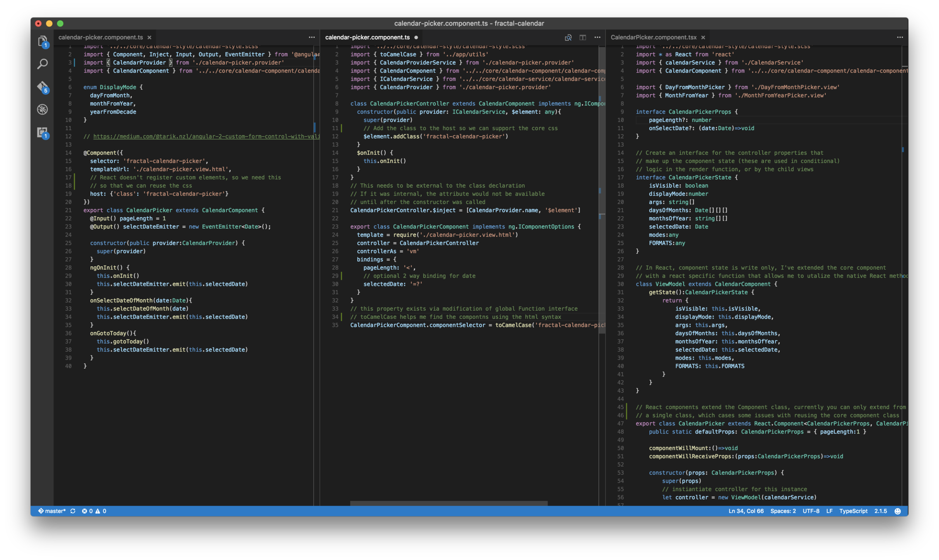Open More Actions menu of the middle editor group
This screenshot has width=939, height=560.
[x=597, y=37]
